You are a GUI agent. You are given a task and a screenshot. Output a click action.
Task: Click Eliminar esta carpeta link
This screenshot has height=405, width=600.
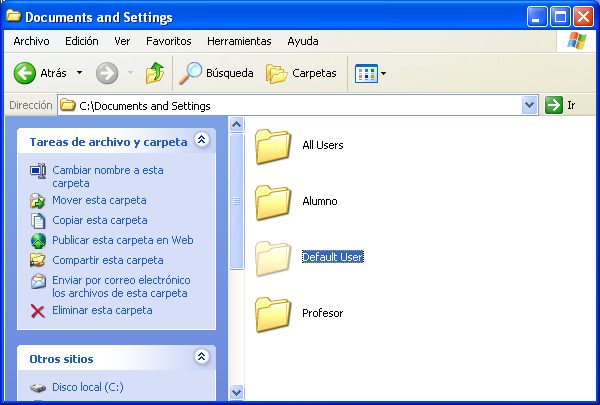pyautogui.click(x=102, y=310)
